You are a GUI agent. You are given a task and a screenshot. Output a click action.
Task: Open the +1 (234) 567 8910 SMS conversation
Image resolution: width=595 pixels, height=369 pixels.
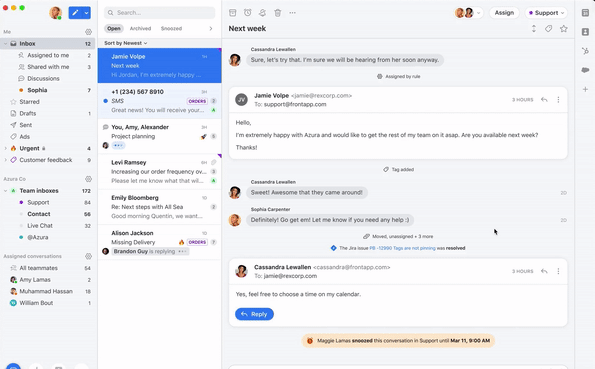point(159,101)
